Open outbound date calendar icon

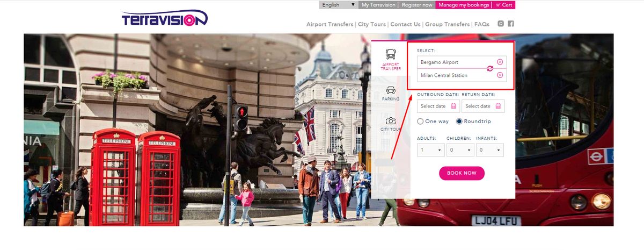tap(453, 106)
